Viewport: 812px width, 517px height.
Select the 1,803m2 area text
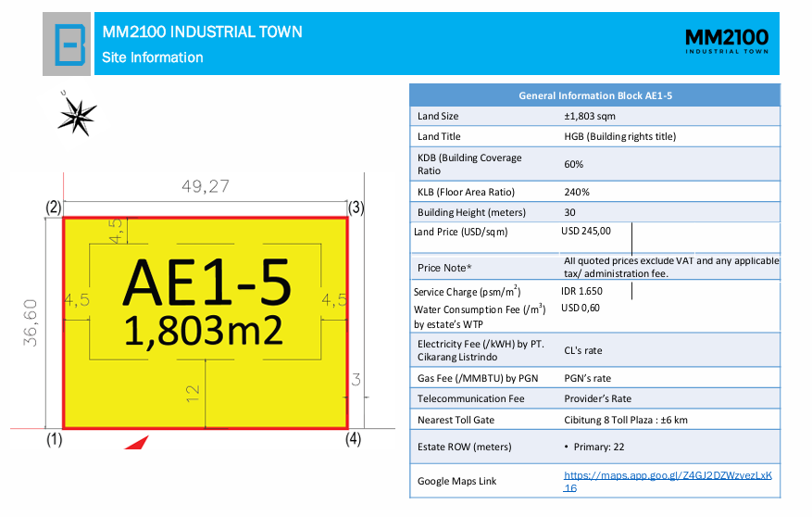pyautogui.click(x=204, y=332)
